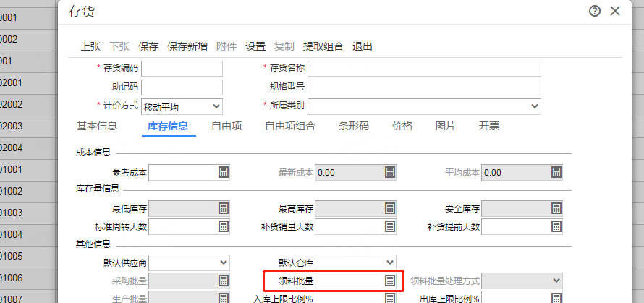The width and height of the screenshot is (644, 303).
Task: Expand the 领料批量处理方式 dropdown
Action: coord(556,281)
